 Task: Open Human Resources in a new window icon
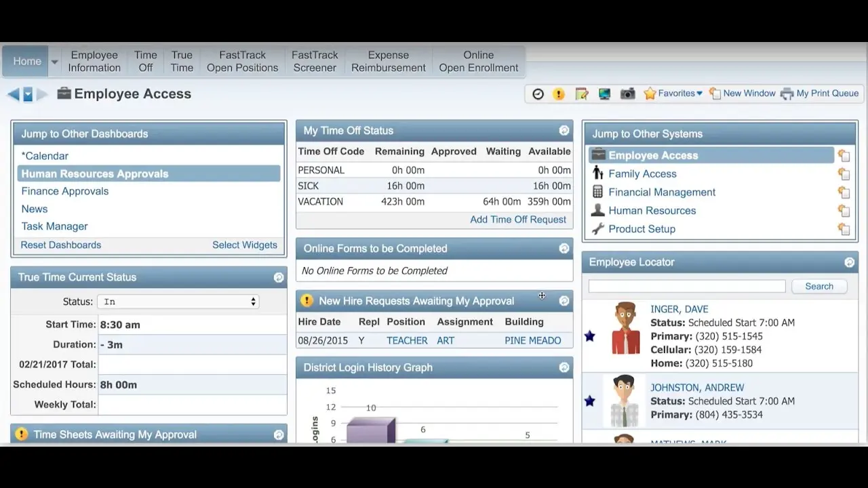[844, 211]
